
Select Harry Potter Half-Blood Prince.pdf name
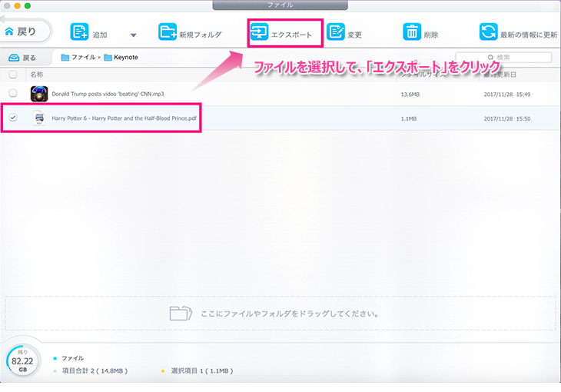pyautogui.click(x=124, y=118)
